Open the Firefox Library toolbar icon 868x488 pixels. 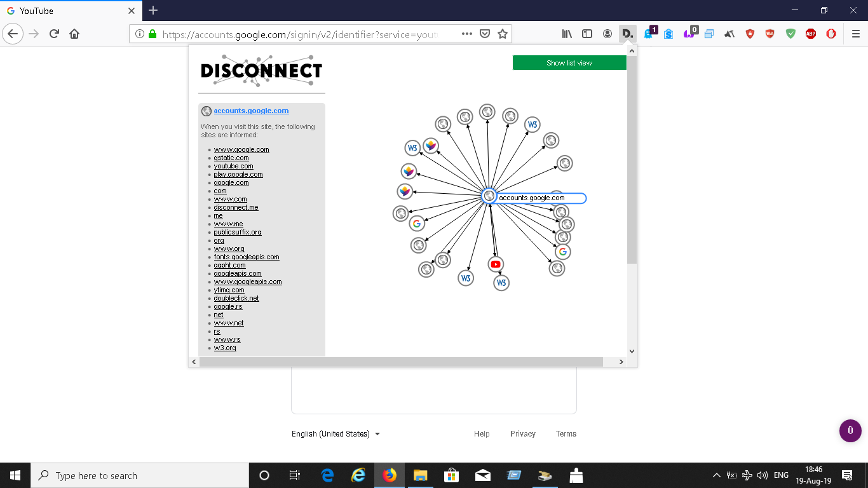pos(567,34)
